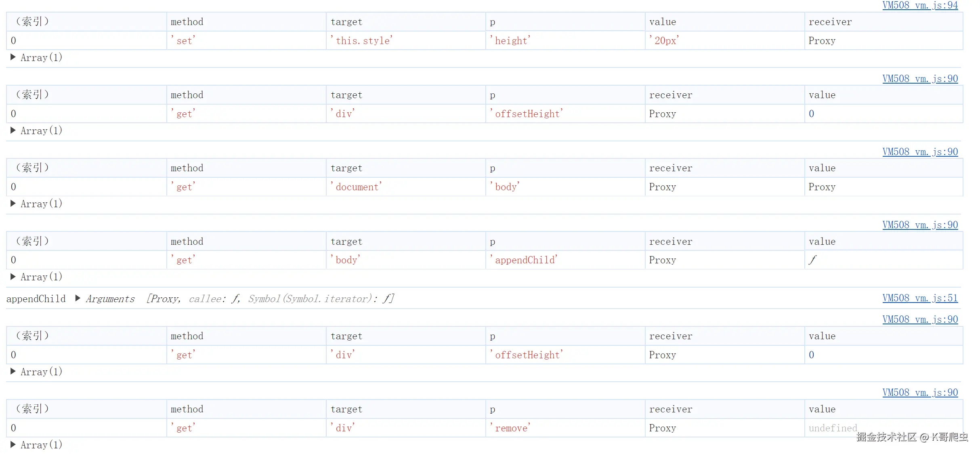980x454 pixels.
Task: Sort first table by the value column header
Action: [663, 22]
